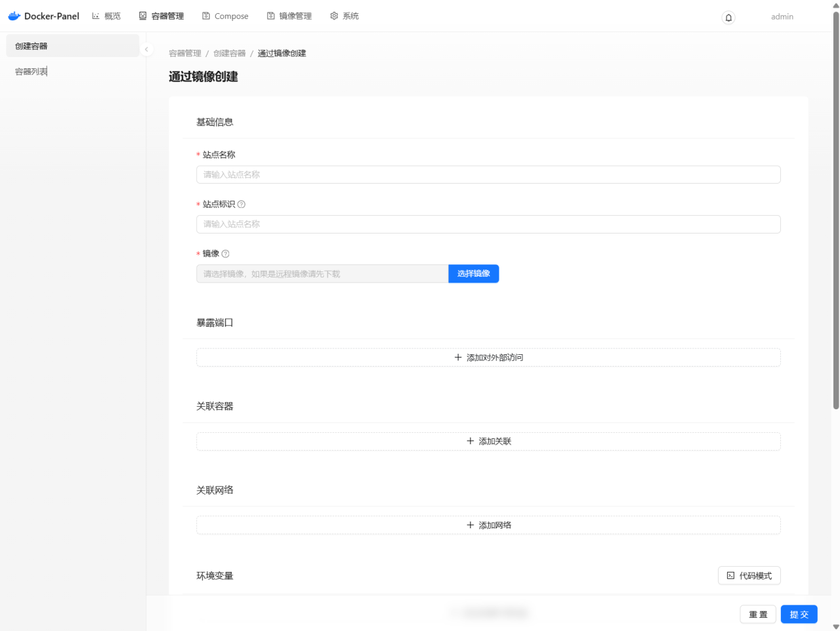Open 容器管理 from the breadcrumb
The width and height of the screenshot is (840, 631).
pos(183,53)
